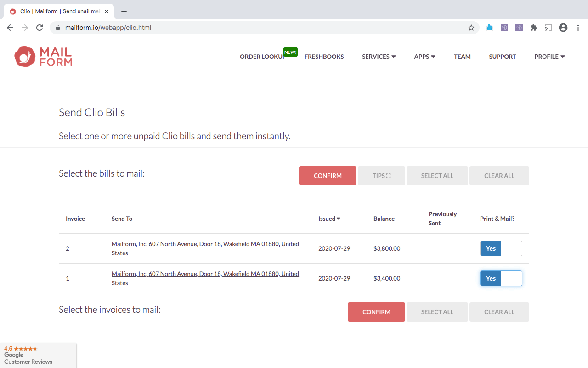Close the Clio | Mailform tab
The height and width of the screenshot is (368, 588).
click(x=107, y=11)
